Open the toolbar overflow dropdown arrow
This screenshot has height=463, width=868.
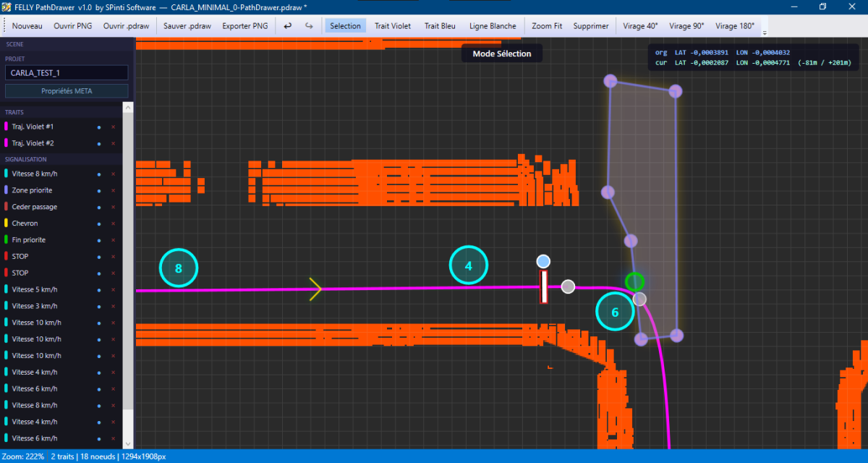coord(765,33)
